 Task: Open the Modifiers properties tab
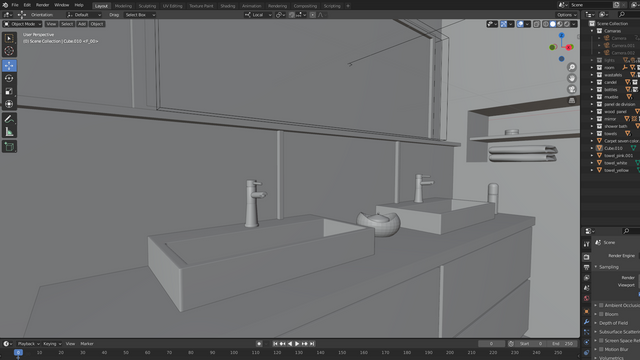[x=587, y=322]
